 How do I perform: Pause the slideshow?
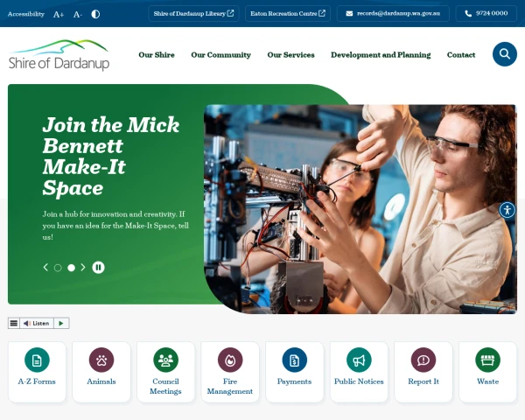98,267
